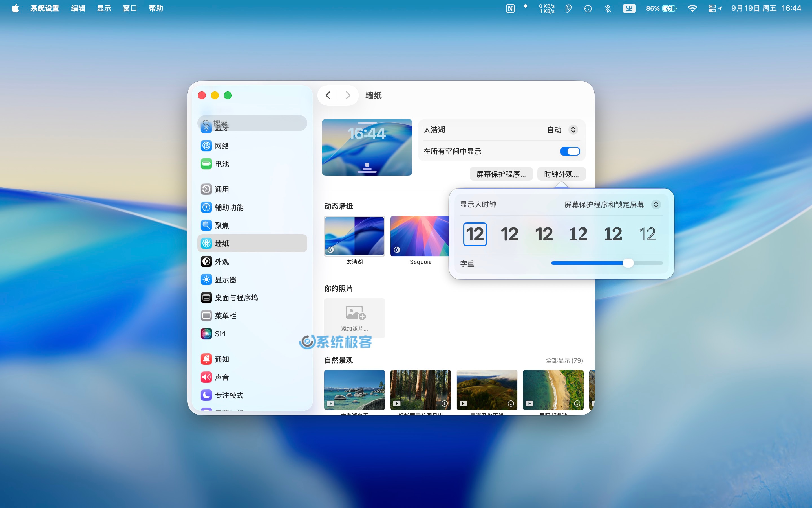Toggle 在所有空间中显示 switch
The height and width of the screenshot is (508, 812).
tap(570, 151)
